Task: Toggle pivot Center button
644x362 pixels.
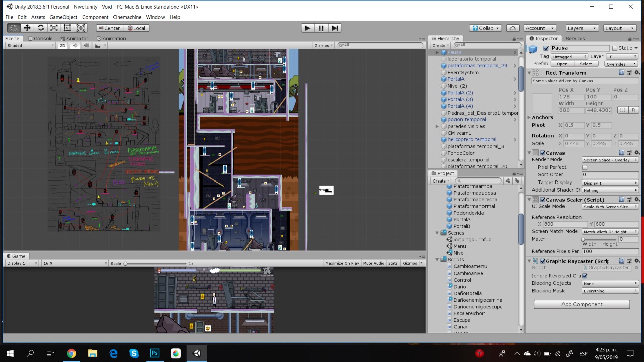Action: click(x=109, y=28)
